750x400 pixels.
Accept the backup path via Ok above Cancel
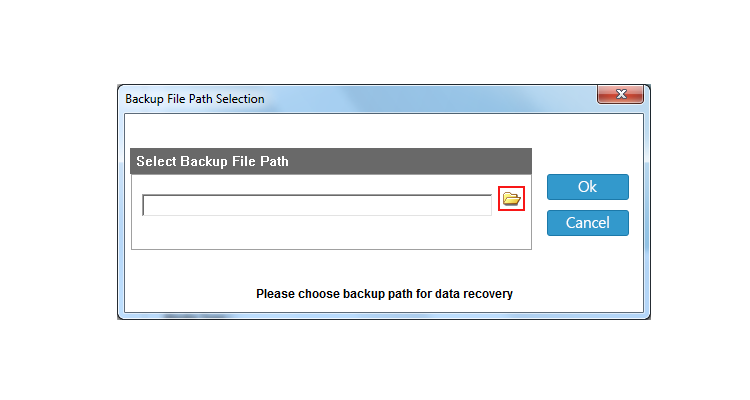588,187
